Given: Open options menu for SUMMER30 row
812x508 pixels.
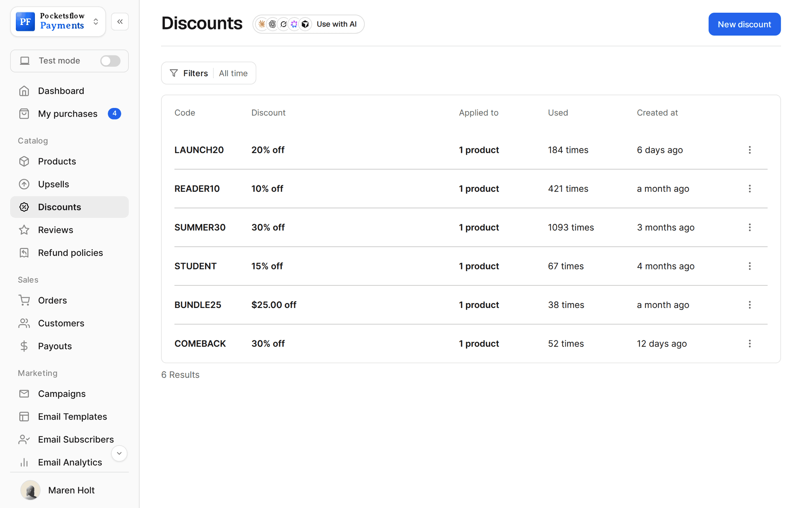Looking at the screenshot, I should pyautogui.click(x=749, y=227).
